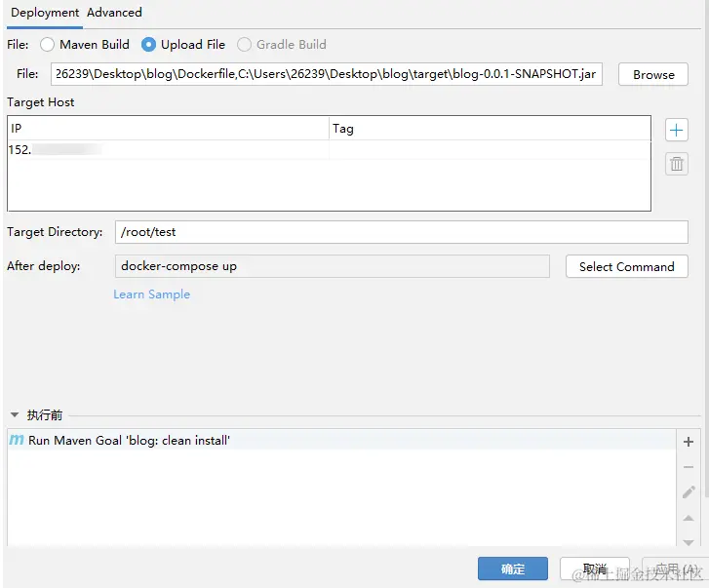709x588 pixels.
Task: Select the 152 IP host row
Action: point(330,149)
